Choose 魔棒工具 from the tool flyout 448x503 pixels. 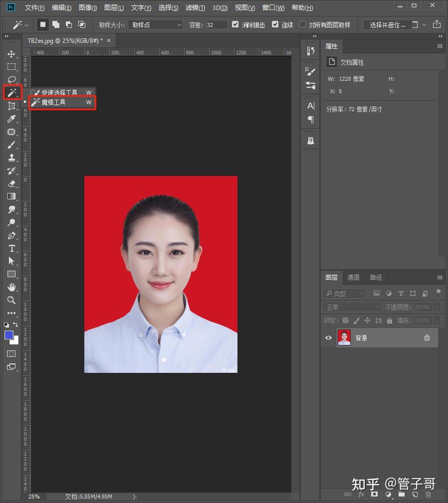[x=62, y=102]
